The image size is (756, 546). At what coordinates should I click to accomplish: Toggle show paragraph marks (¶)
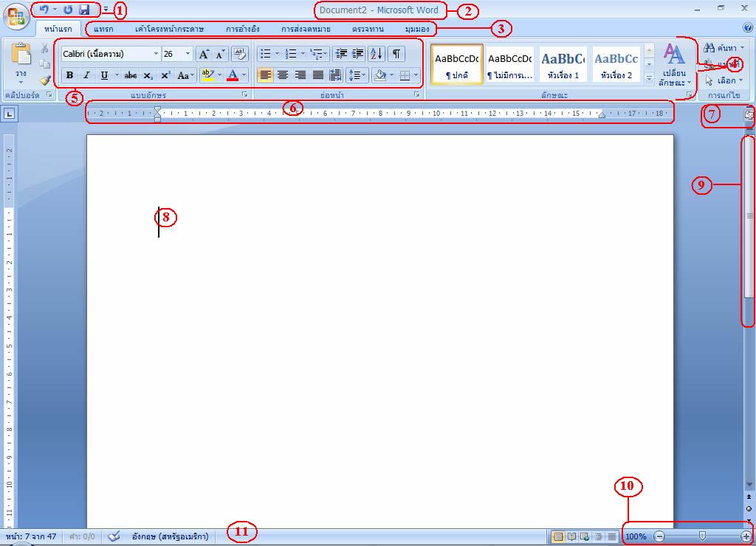coord(396,54)
